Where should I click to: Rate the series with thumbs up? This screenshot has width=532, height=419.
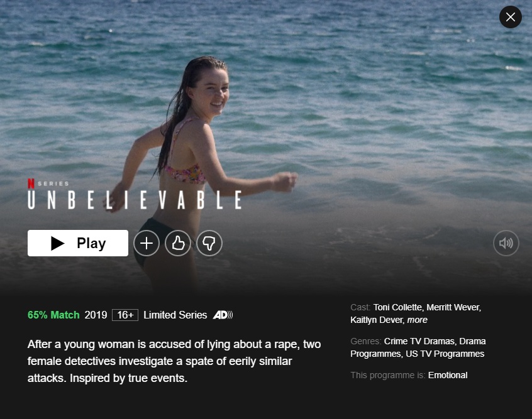[178, 243]
